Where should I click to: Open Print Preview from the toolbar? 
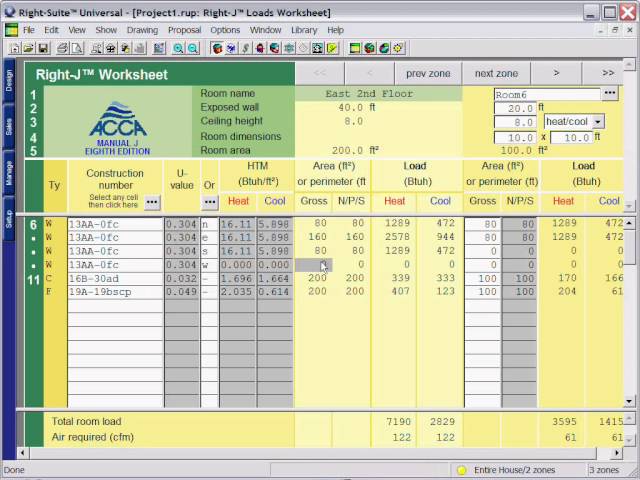click(x=77, y=48)
